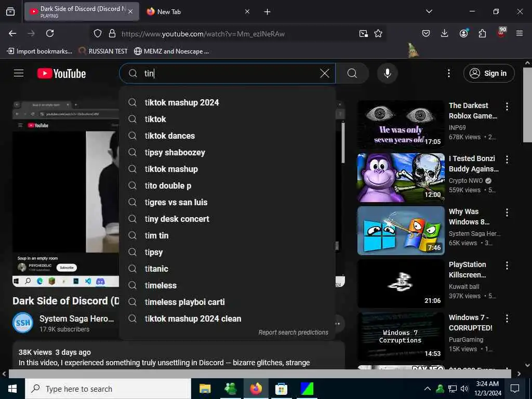532x399 pixels.
Task: Start voice search with microphone icon
Action: coord(387,73)
